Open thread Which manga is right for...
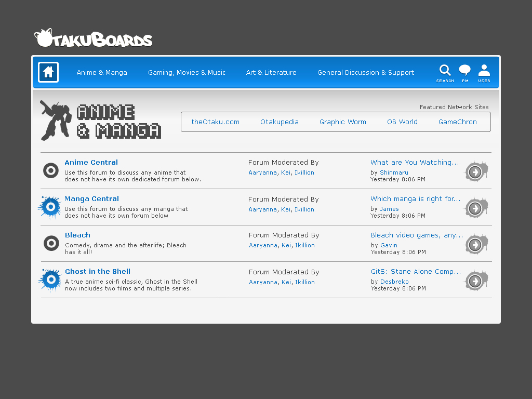This screenshot has width=532, height=399. pos(415,198)
